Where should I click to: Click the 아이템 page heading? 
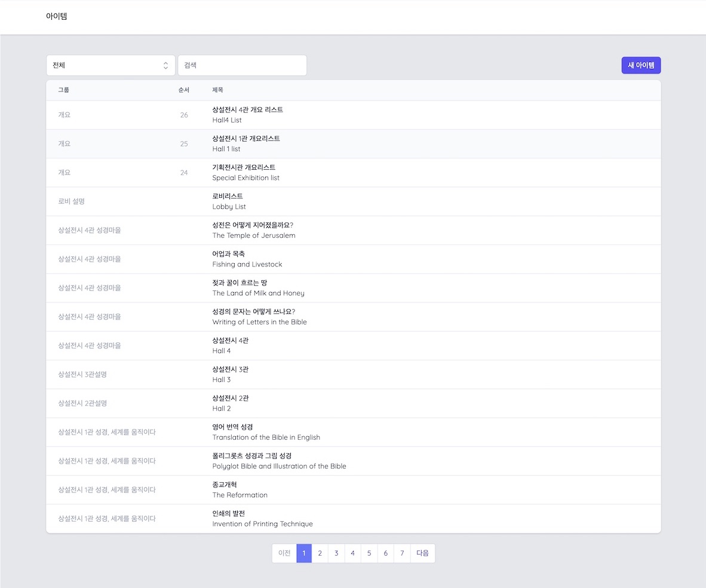(56, 16)
